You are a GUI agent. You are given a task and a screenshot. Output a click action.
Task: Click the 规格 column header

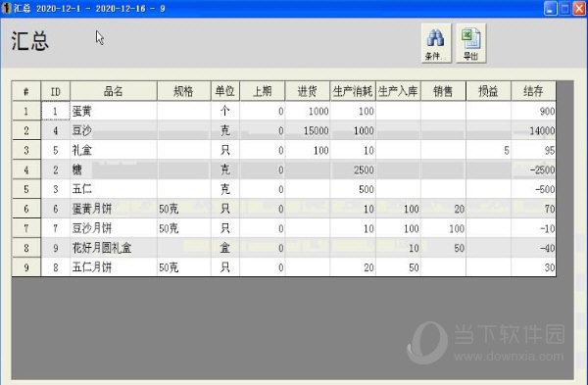pyautogui.click(x=184, y=91)
